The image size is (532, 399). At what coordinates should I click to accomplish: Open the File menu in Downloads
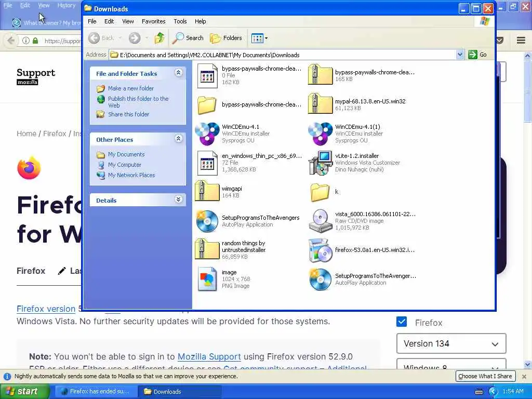(92, 21)
